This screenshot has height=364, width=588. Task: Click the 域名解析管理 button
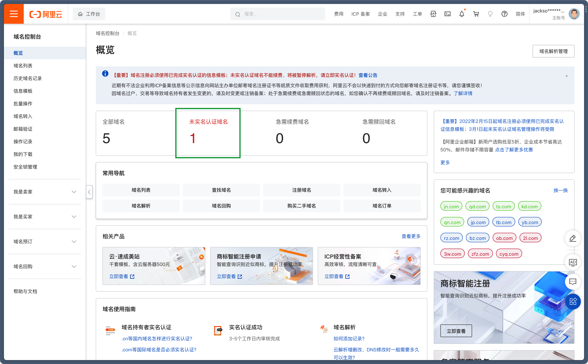point(553,51)
